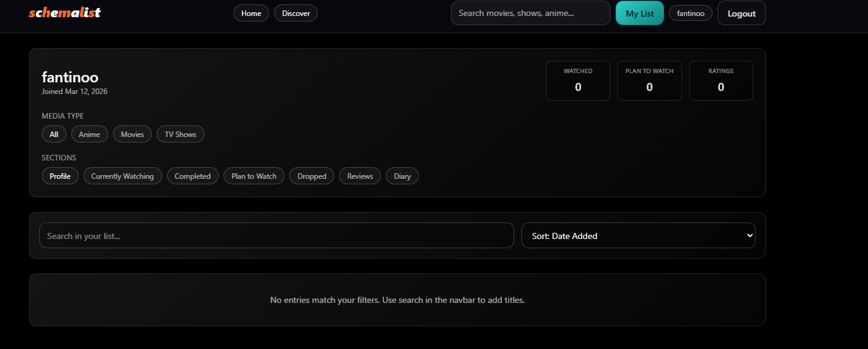Image resolution: width=868 pixels, height=349 pixels.
Task: Open the Reviews section
Action: tap(360, 176)
